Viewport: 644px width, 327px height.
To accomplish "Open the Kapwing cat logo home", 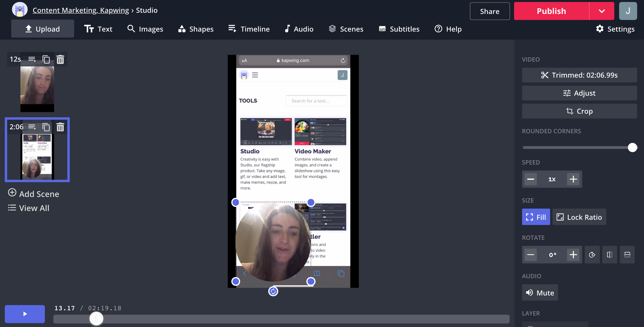I will pos(20,10).
